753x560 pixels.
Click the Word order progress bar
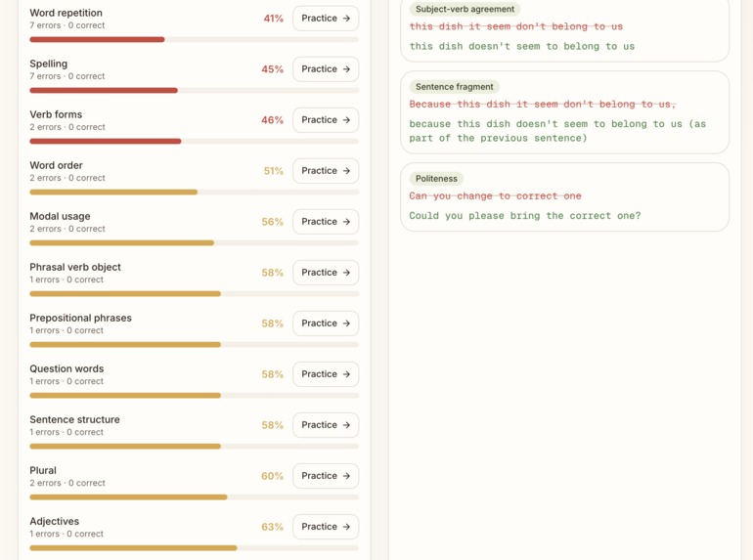(x=194, y=192)
